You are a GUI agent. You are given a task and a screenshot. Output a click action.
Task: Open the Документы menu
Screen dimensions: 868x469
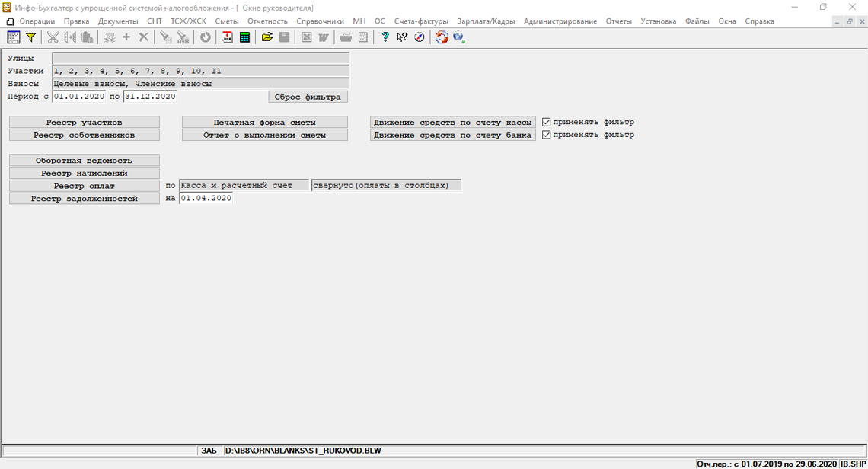point(118,21)
